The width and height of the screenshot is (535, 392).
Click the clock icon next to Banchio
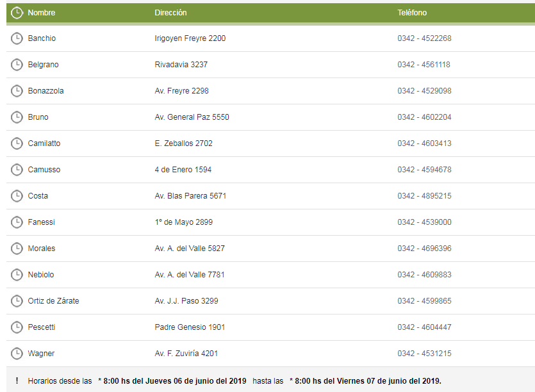pos(17,38)
